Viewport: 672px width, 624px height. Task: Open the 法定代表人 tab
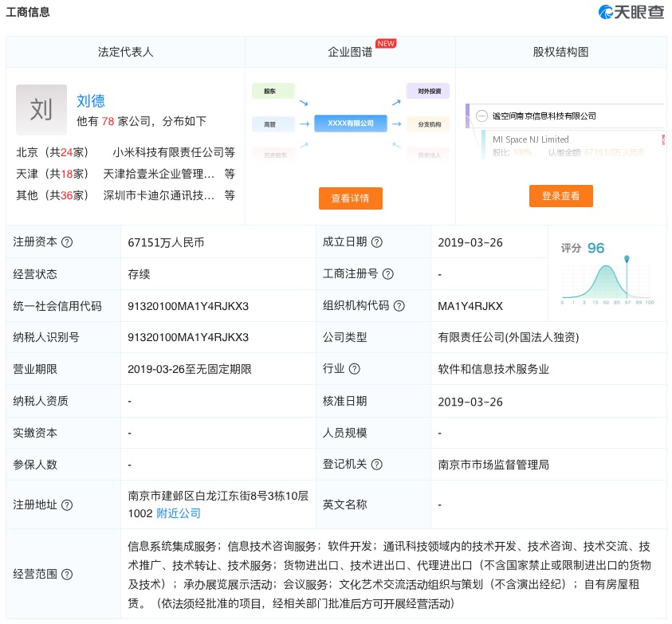(125, 52)
